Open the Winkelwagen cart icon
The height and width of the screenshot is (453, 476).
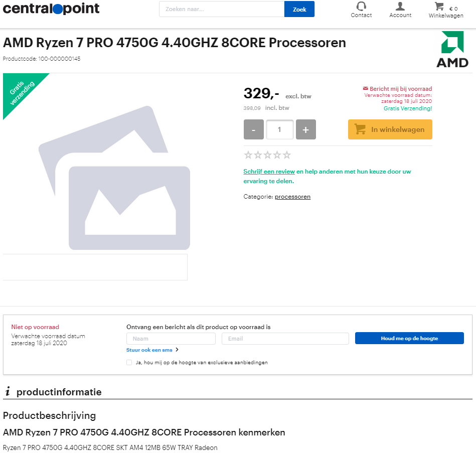point(439,6)
